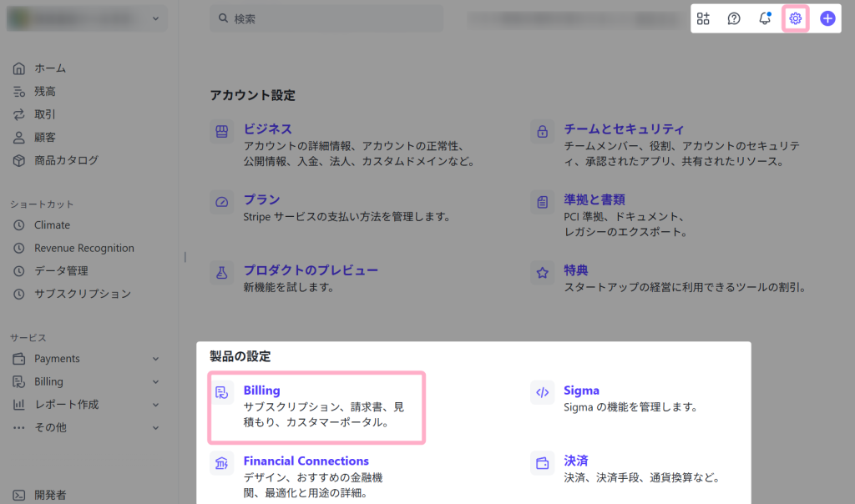Screen dimensions: 855x504
Task: Click the その他 ellipsis icon
Action: (19, 428)
